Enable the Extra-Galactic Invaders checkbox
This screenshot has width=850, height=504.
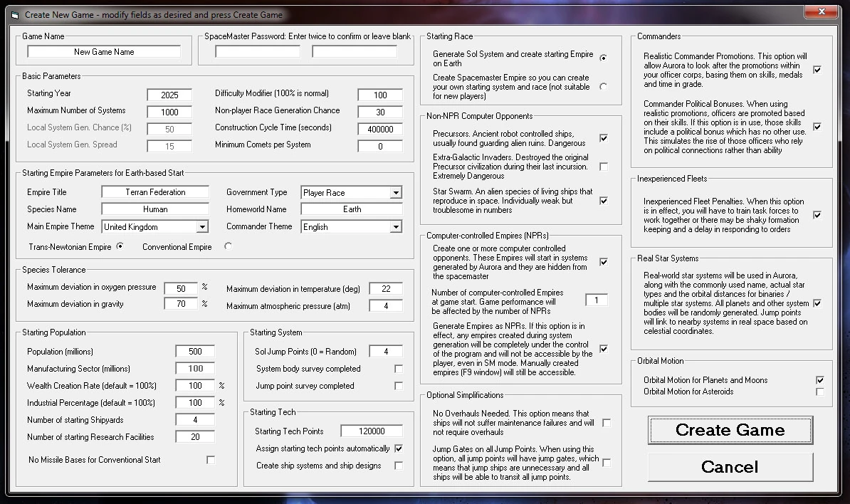(604, 167)
